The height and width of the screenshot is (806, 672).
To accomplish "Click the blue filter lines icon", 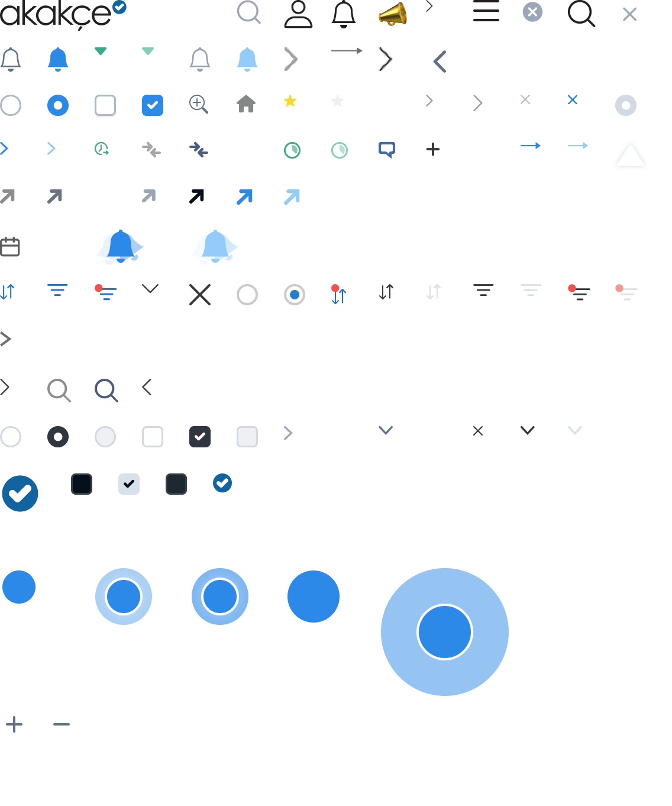I will (57, 290).
